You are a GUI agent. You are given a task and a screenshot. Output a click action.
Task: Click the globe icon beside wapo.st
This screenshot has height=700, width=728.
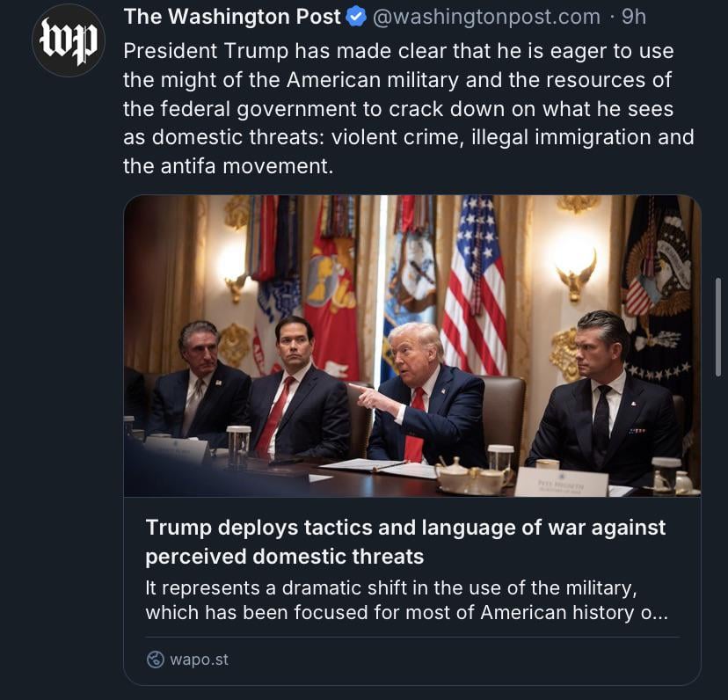click(x=155, y=660)
